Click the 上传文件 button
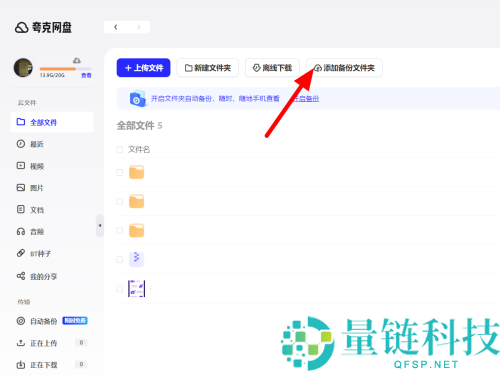500x375 pixels. (x=143, y=68)
